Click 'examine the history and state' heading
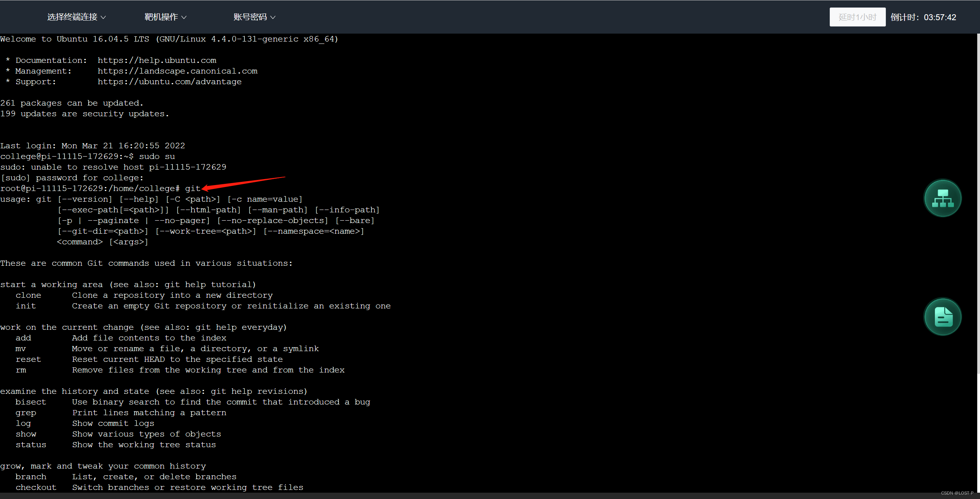 click(x=154, y=391)
